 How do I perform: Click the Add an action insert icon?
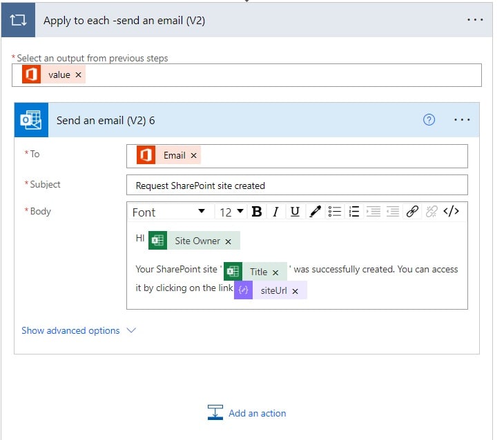tap(215, 412)
